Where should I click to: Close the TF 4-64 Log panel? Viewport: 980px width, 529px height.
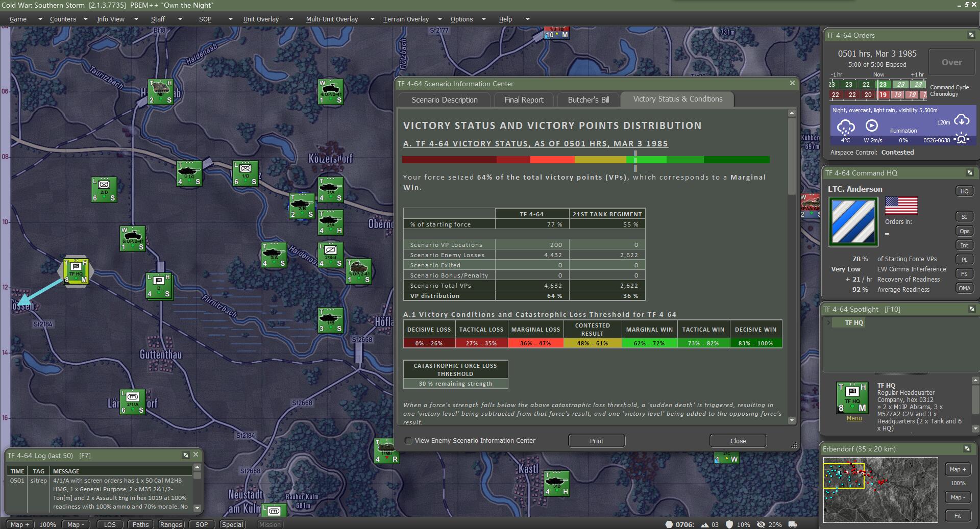click(x=195, y=455)
